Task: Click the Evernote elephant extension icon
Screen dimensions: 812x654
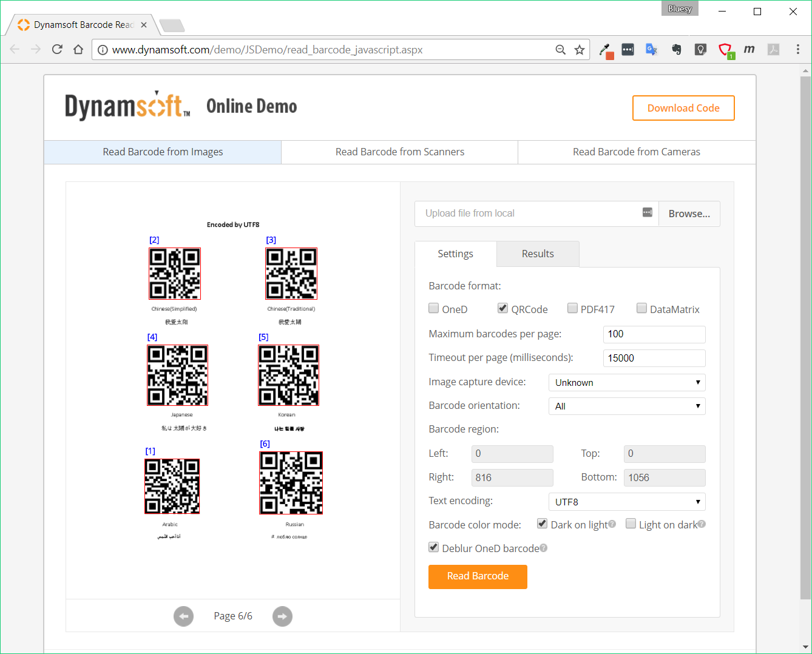Action: point(676,50)
